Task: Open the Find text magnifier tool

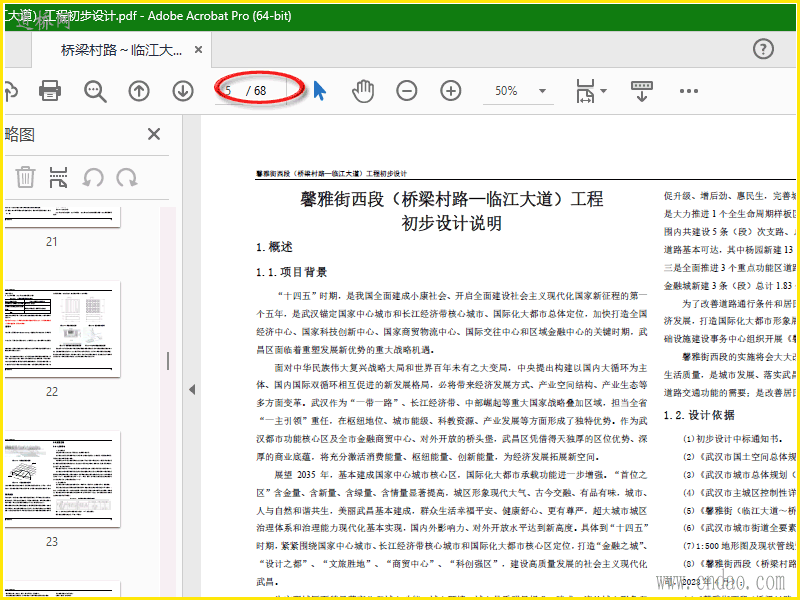Action: (95, 91)
